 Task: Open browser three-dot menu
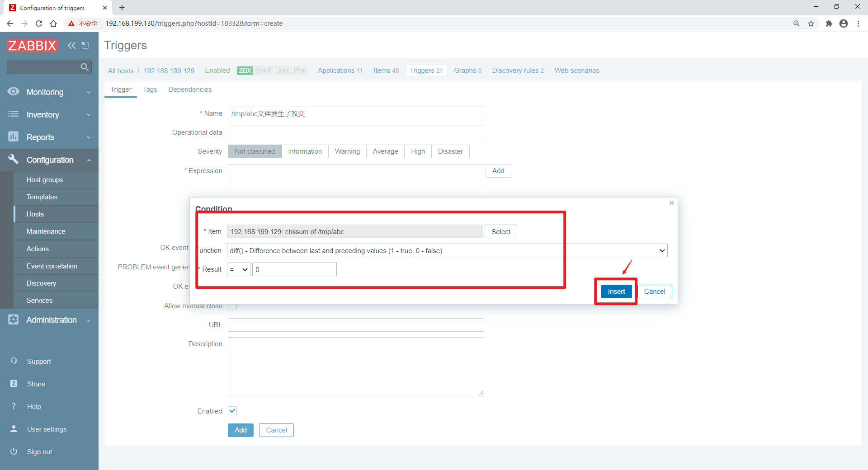pyautogui.click(x=858, y=23)
